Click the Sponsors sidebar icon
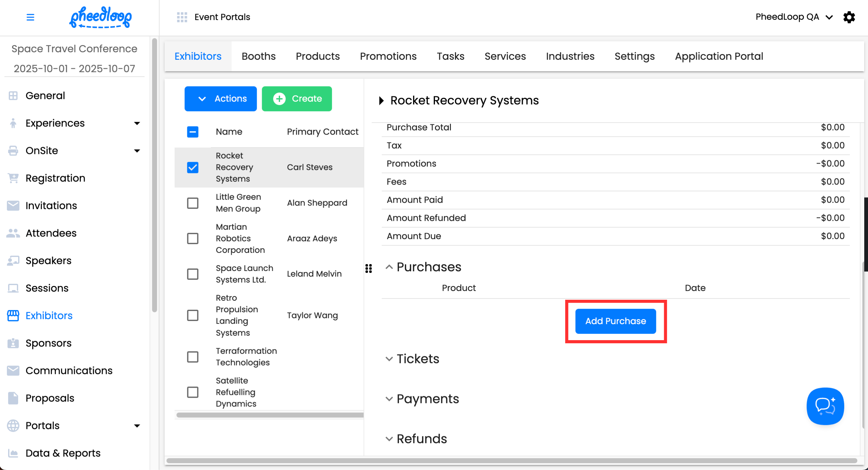868x470 pixels. [13, 343]
